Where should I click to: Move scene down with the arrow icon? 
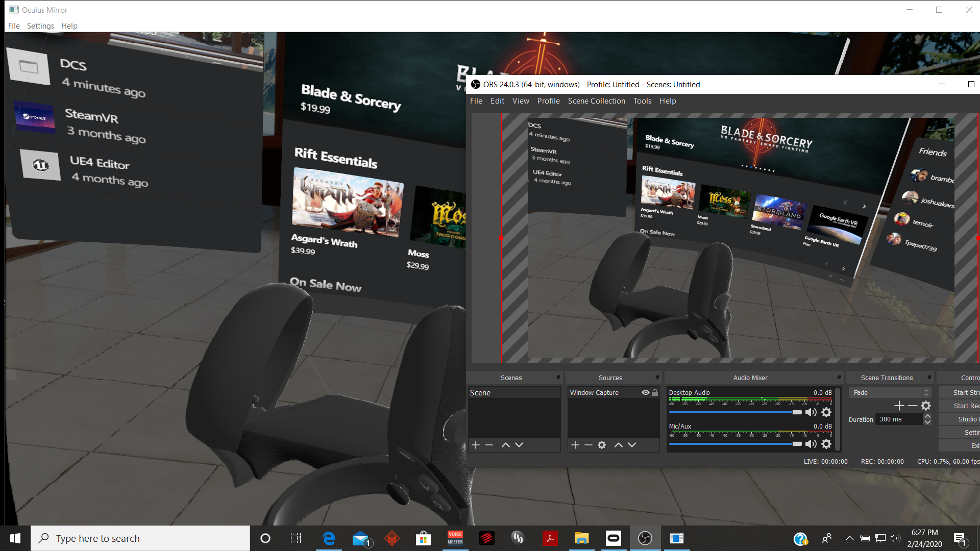click(x=519, y=445)
